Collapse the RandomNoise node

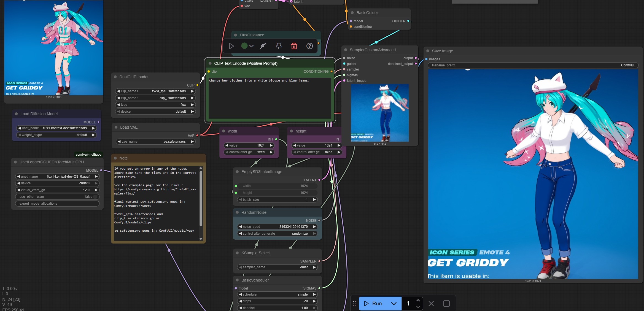(237, 212)
